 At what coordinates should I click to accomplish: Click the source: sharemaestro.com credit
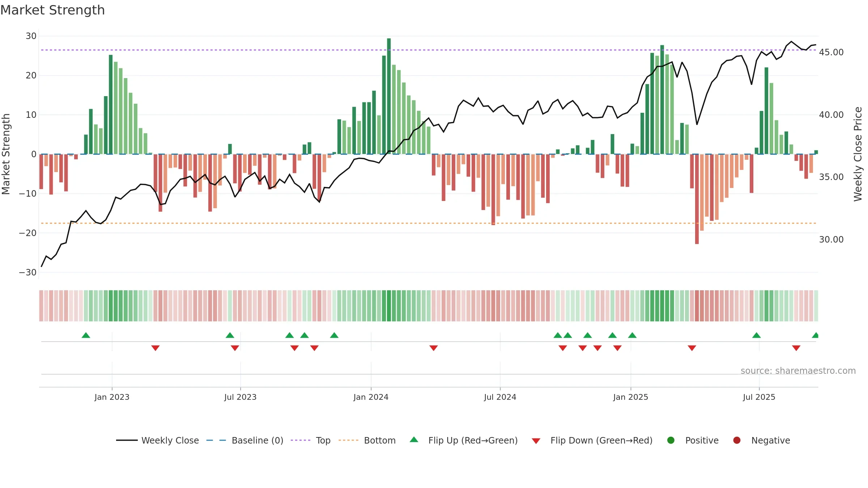(798, 371)
